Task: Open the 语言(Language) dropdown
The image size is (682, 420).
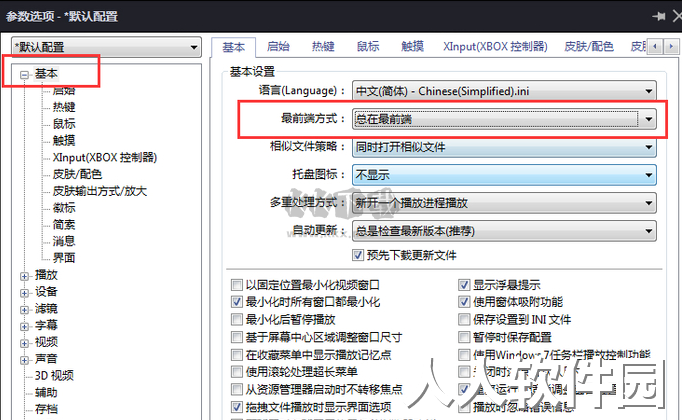Action: [x=504, y=91]
